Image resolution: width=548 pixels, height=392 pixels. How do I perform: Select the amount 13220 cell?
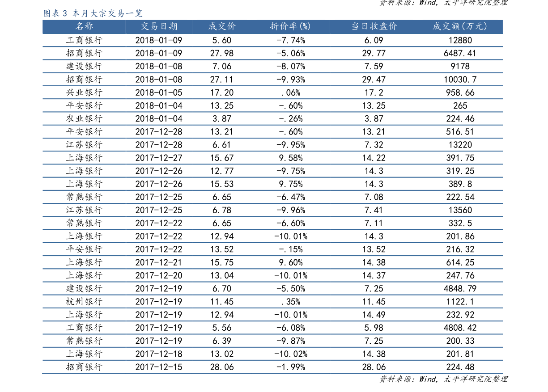460,145
